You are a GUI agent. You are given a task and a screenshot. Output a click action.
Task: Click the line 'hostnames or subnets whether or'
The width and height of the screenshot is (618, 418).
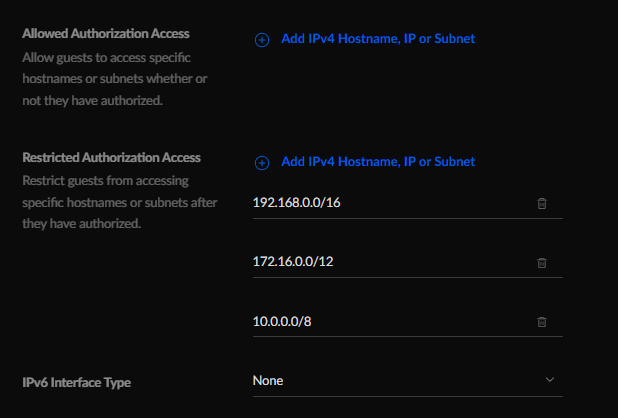115,79
